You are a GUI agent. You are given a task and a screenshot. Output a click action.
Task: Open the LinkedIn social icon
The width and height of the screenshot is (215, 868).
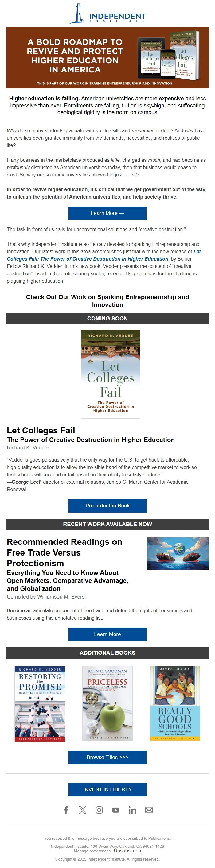132,810
